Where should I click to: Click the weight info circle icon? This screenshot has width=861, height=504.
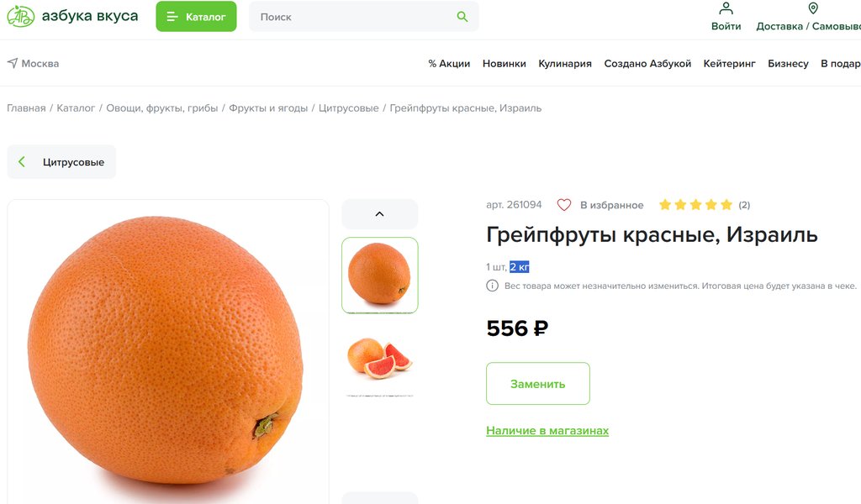coord(493,286)
